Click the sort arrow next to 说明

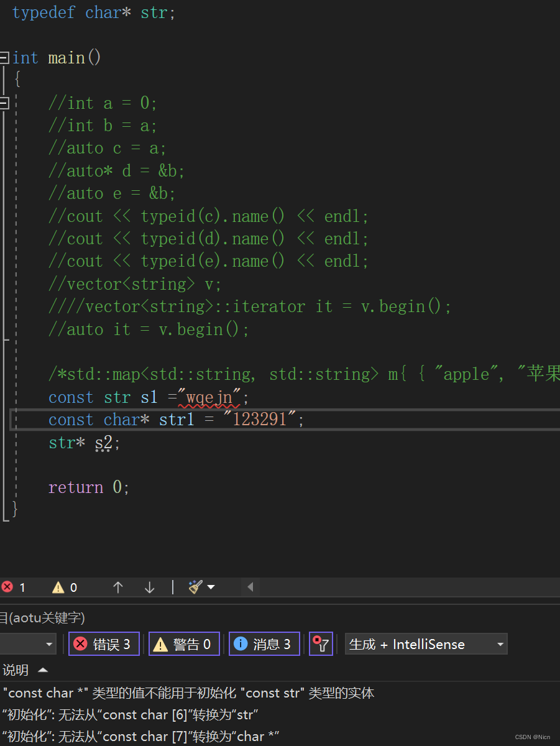click(x=43, y=670)
